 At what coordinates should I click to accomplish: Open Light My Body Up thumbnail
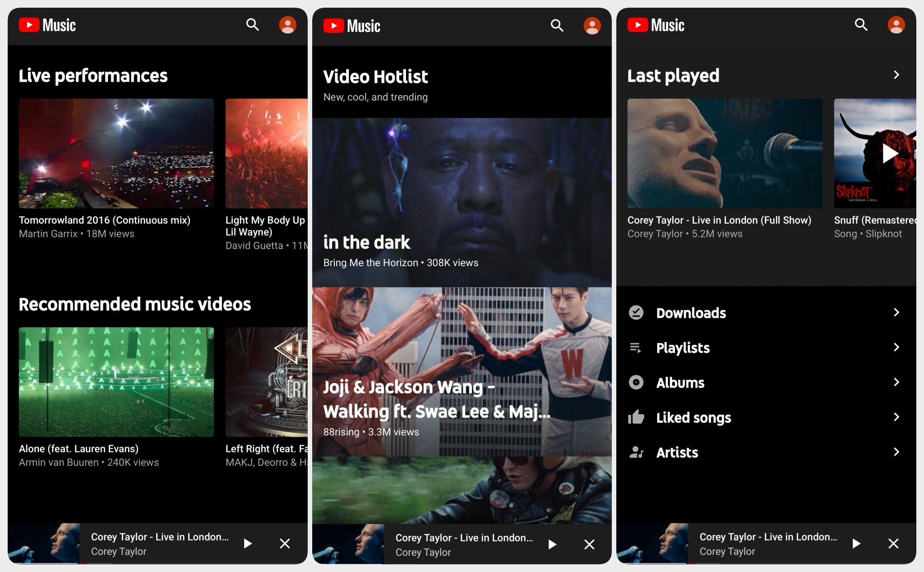[266, 153]
